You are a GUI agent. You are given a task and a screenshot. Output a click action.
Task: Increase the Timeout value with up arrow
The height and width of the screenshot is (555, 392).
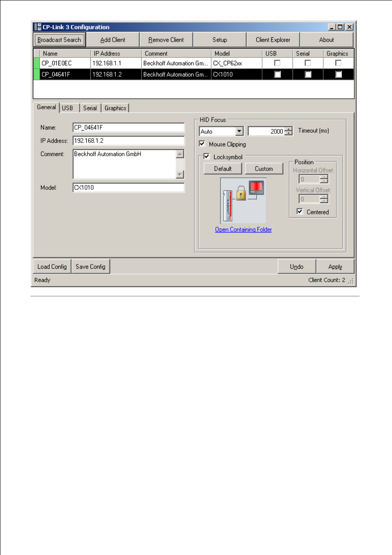pos(288,129)
